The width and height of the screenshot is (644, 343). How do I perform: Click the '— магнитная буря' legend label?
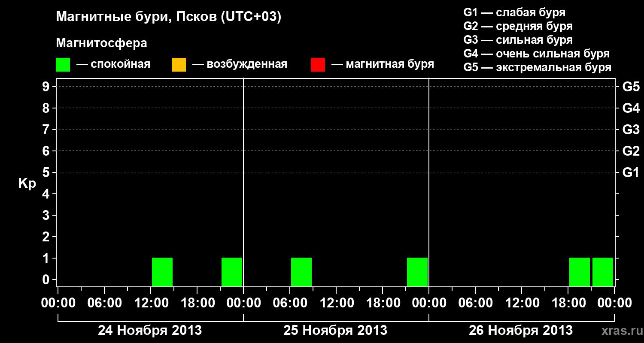tap(383, 64)
